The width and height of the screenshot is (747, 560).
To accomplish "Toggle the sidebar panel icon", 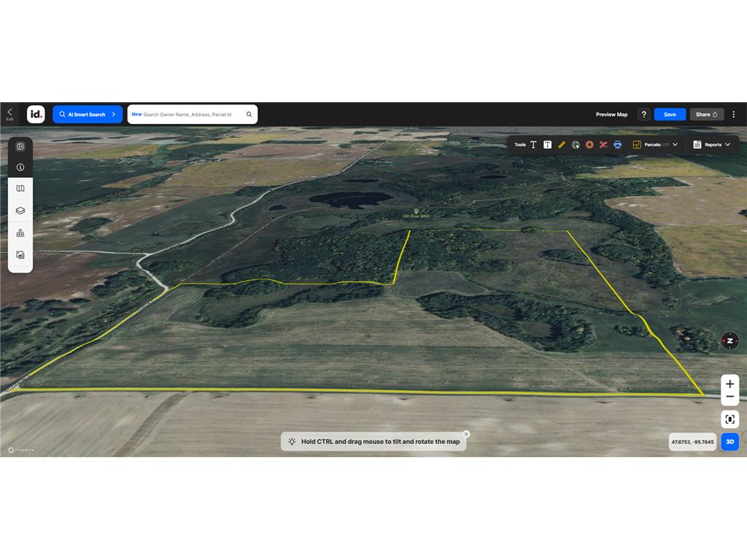I will pos(20,147).
